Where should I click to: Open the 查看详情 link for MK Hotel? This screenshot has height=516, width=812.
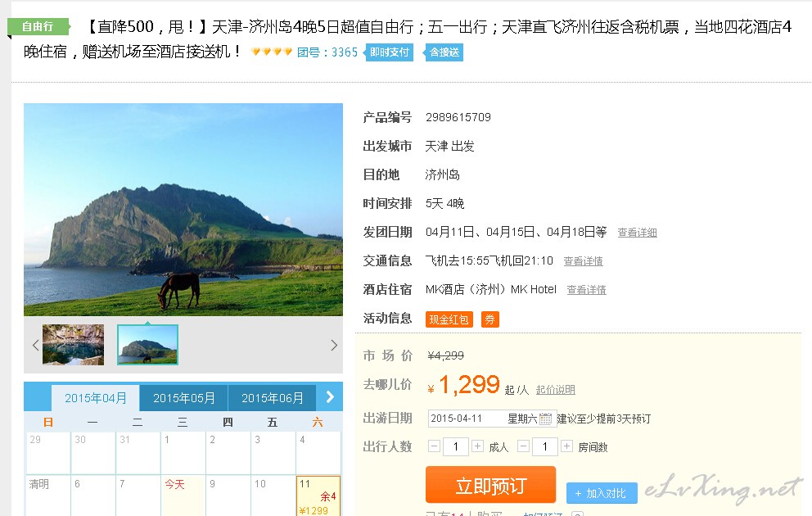pos(586,290)
